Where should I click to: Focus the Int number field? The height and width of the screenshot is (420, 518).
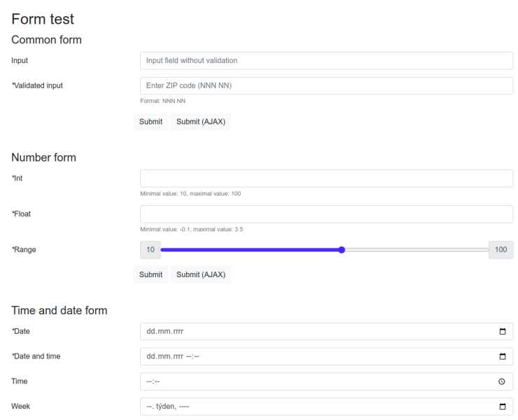click(327, 178)
